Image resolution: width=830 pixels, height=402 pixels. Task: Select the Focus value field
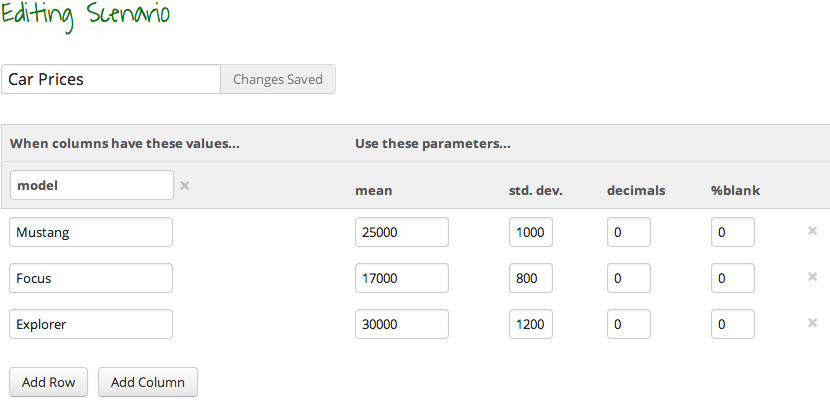91,278
